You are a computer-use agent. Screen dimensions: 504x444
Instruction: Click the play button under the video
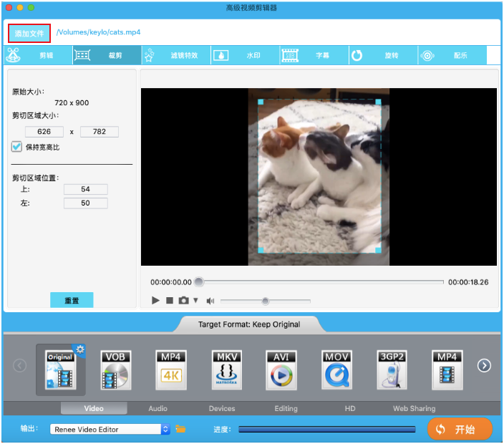tap(155, 301)
